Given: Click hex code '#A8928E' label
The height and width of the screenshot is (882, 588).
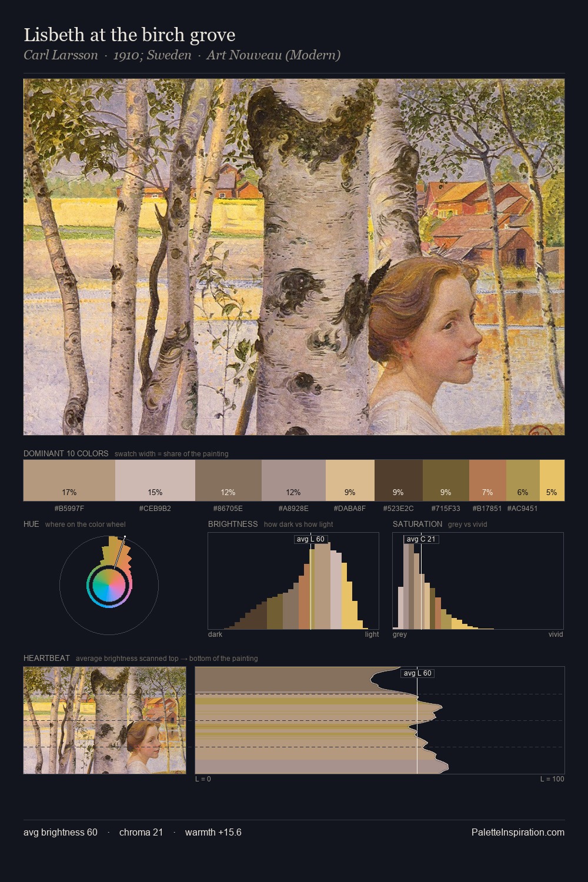Looking at the screenshot, I should click(293, 508).
